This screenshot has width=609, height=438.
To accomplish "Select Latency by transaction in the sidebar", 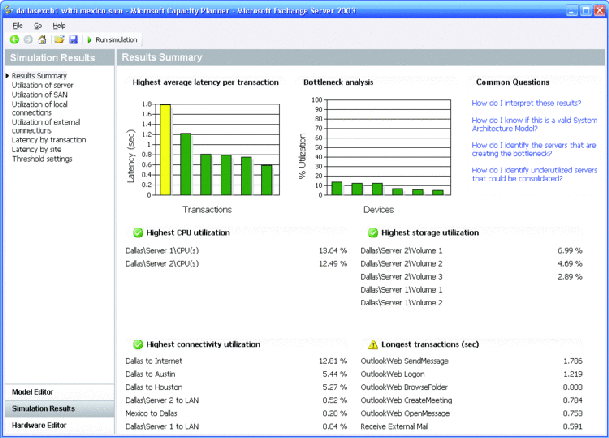I will (x=50, y=140).
